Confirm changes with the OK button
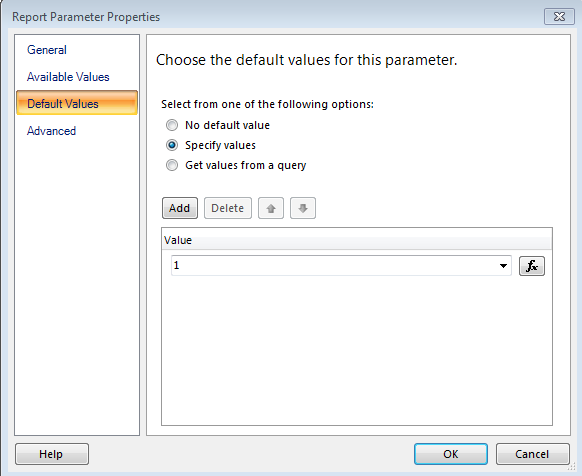The image size is (582, 476). [451, 454]
